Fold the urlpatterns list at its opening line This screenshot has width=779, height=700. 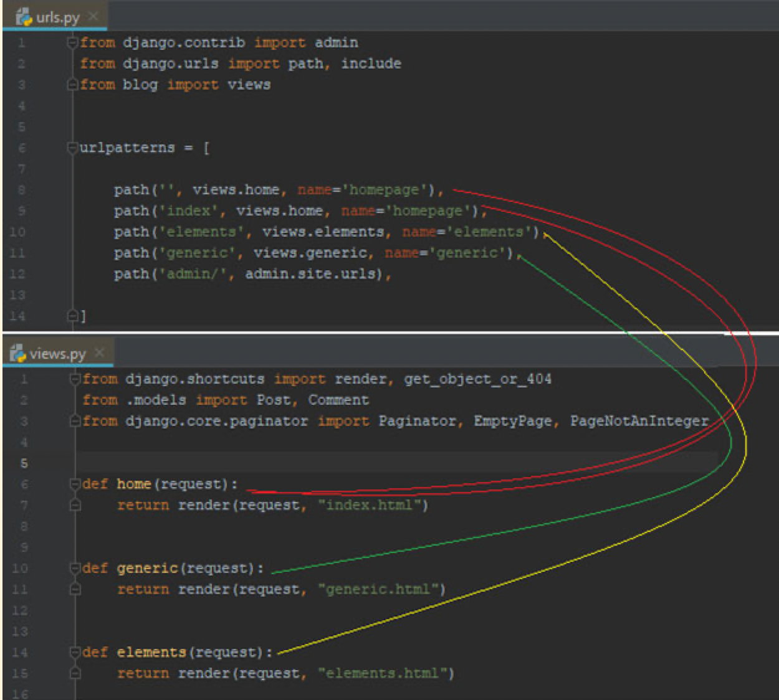coord(72,148)
